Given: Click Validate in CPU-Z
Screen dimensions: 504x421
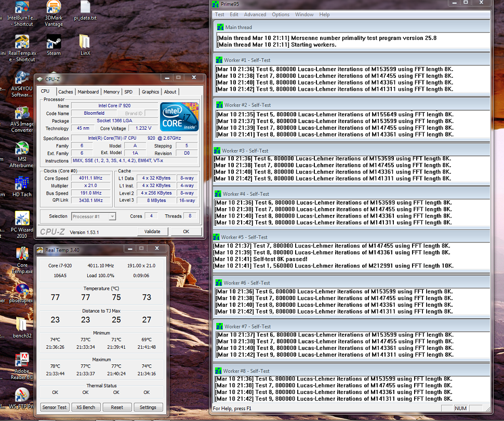Looking at the screenshot, I should click(x=153, y=232).
